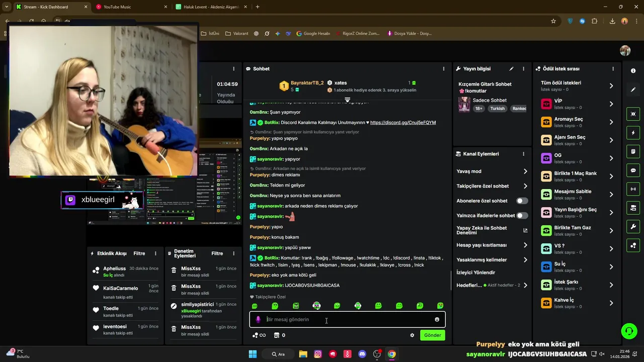644x362 pixels.
Task: Open the pencil edit icon in right sidebar
Action: point(633,89)
